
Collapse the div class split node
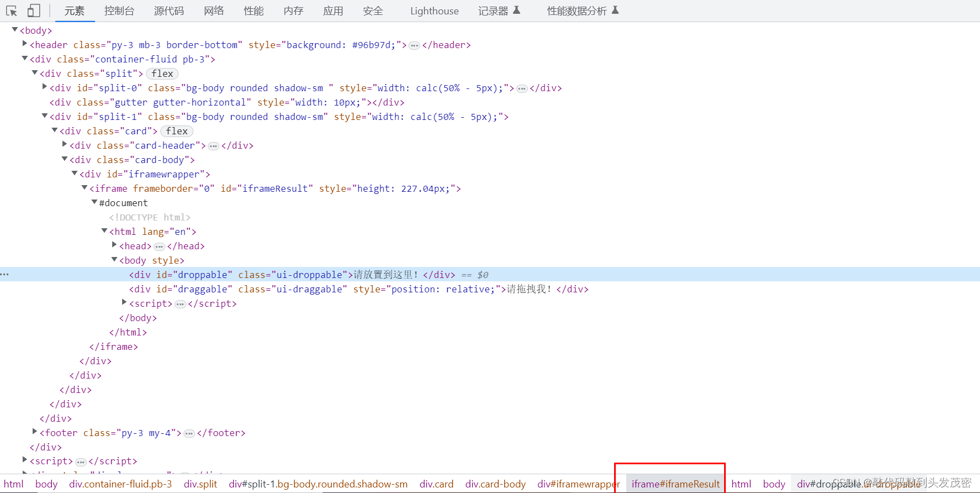(35, 72)
